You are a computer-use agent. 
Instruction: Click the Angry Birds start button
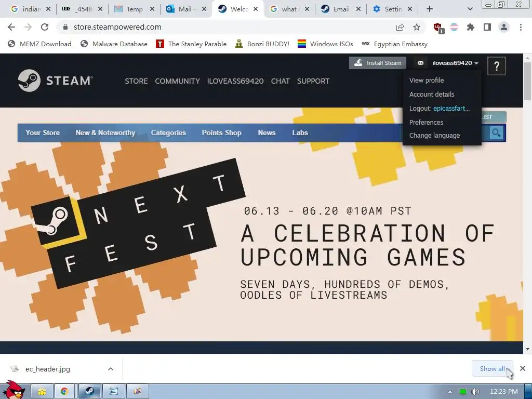click(x=14, y=390)
